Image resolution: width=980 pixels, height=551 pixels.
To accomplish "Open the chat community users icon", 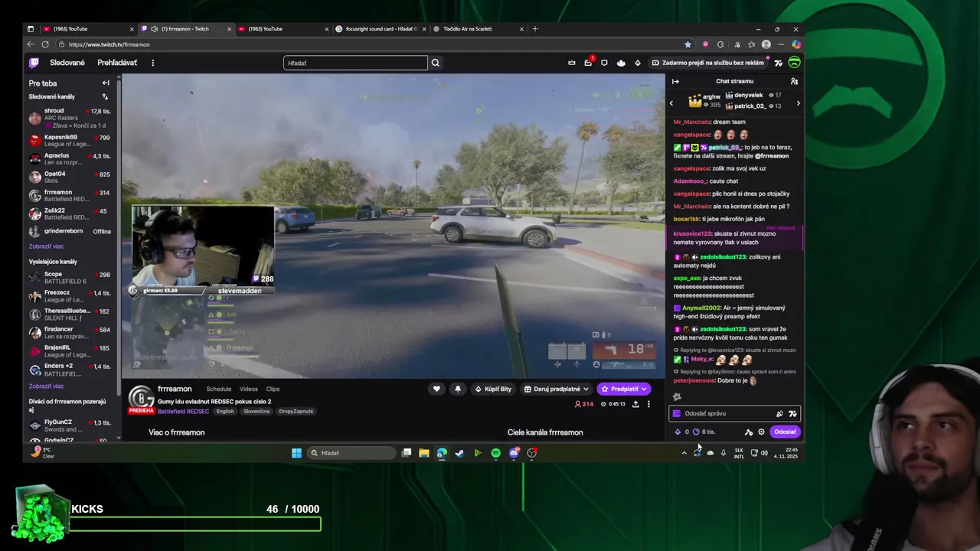I will click(x=794, y=81).
